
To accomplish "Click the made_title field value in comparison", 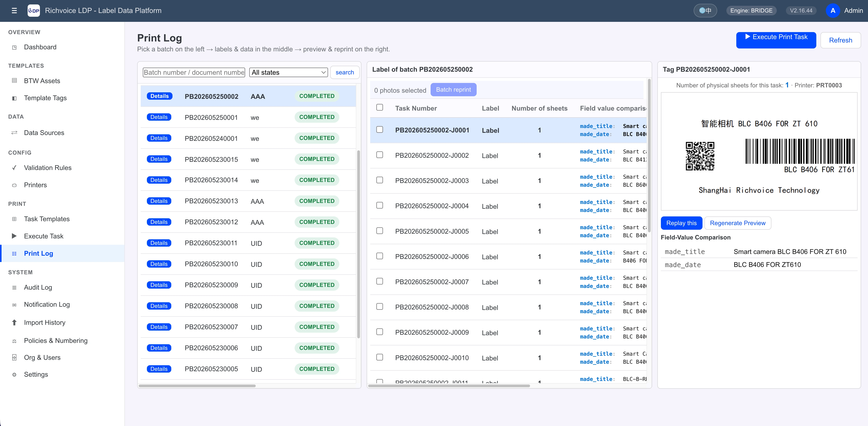I will tap(790, 252).
